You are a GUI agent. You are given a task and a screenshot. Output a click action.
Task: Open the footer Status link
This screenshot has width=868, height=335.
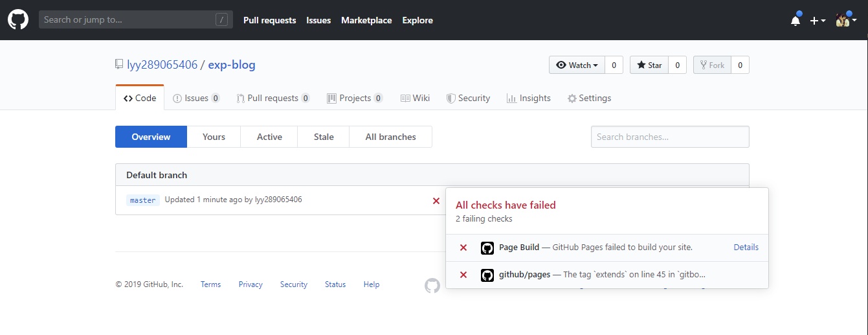tap(335, 284)
